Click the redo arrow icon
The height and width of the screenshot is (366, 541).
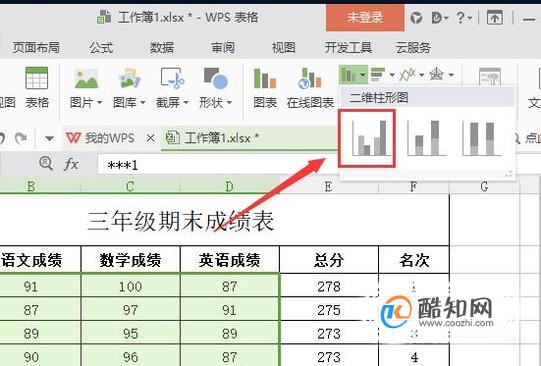coord(21,138)
